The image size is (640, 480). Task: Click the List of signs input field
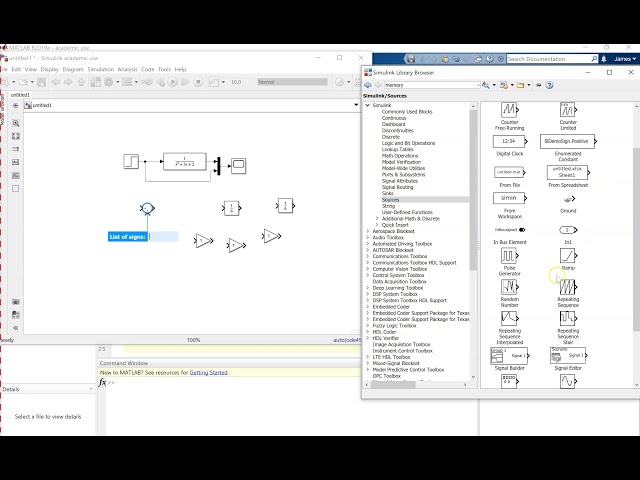(x=163, y=237)
